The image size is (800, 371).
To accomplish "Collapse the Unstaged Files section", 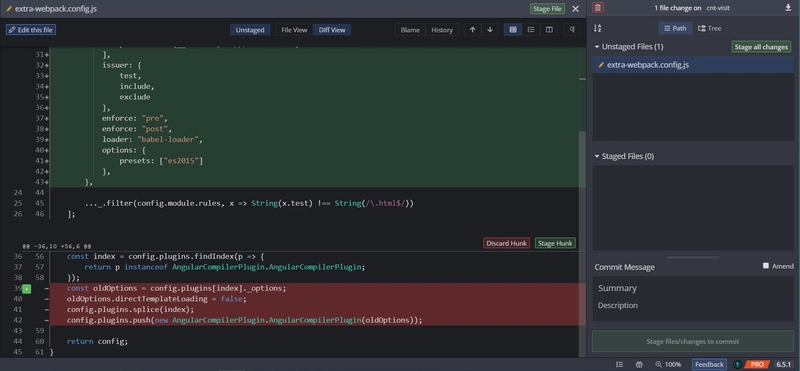I will pyautogui.click(x=597, y=46).
